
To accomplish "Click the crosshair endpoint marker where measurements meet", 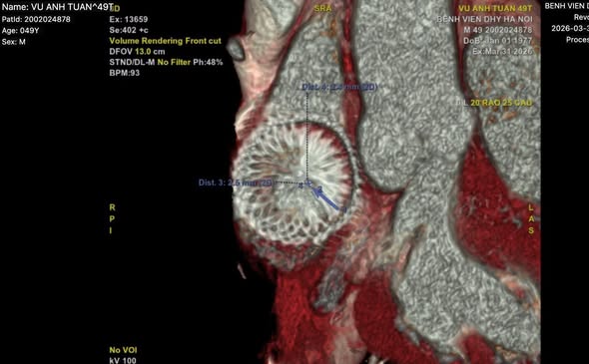I will pos(308,183).
